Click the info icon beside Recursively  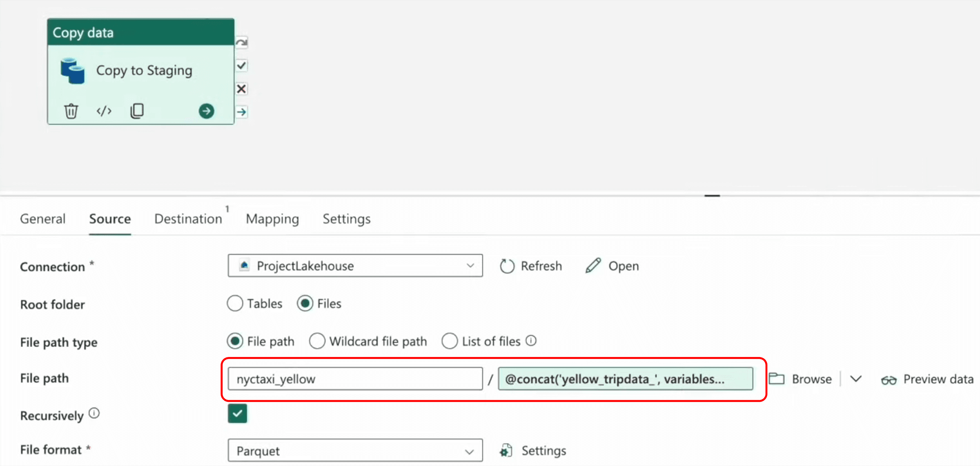[x=94, y=413]
